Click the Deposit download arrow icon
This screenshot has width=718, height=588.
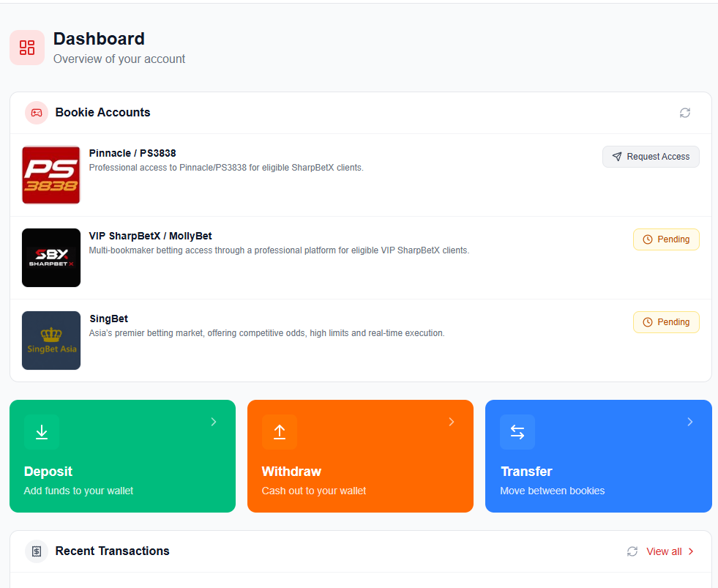click(42, 432)
